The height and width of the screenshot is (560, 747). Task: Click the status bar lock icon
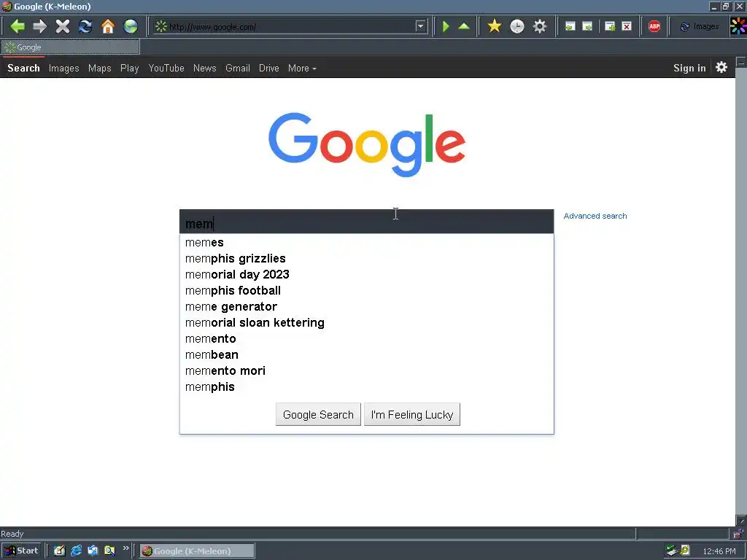pos(738,533)
